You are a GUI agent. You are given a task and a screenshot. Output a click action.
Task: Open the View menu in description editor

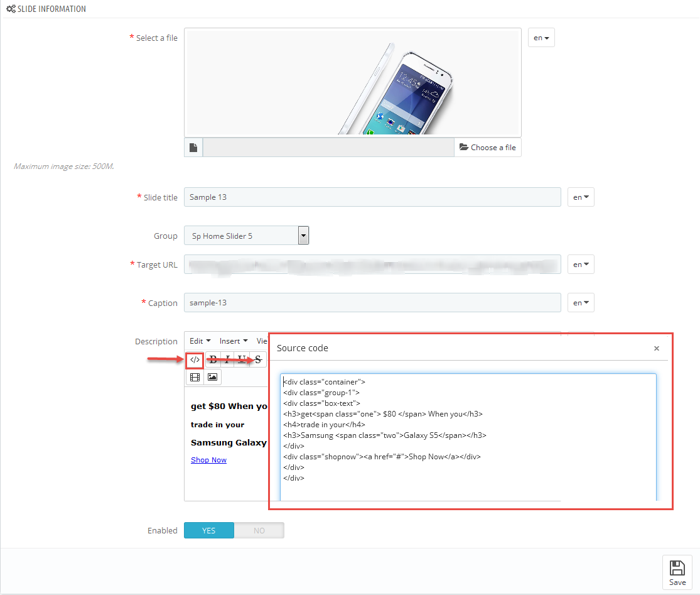click(x=262, y=341)
